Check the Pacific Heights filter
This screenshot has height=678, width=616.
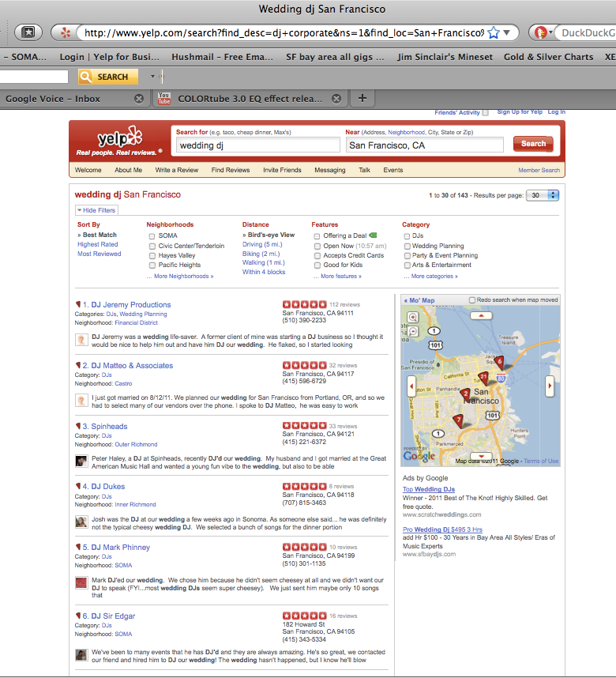pos(152,265)
